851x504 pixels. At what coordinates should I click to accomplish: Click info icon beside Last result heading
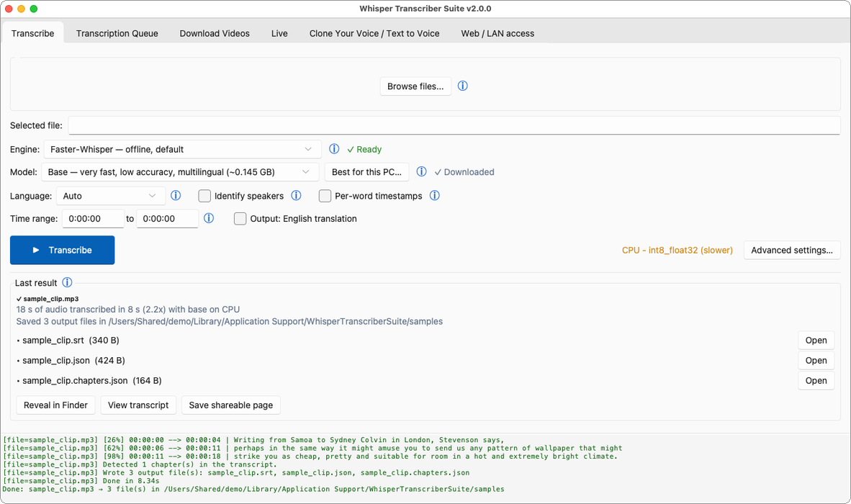point(67,282)
